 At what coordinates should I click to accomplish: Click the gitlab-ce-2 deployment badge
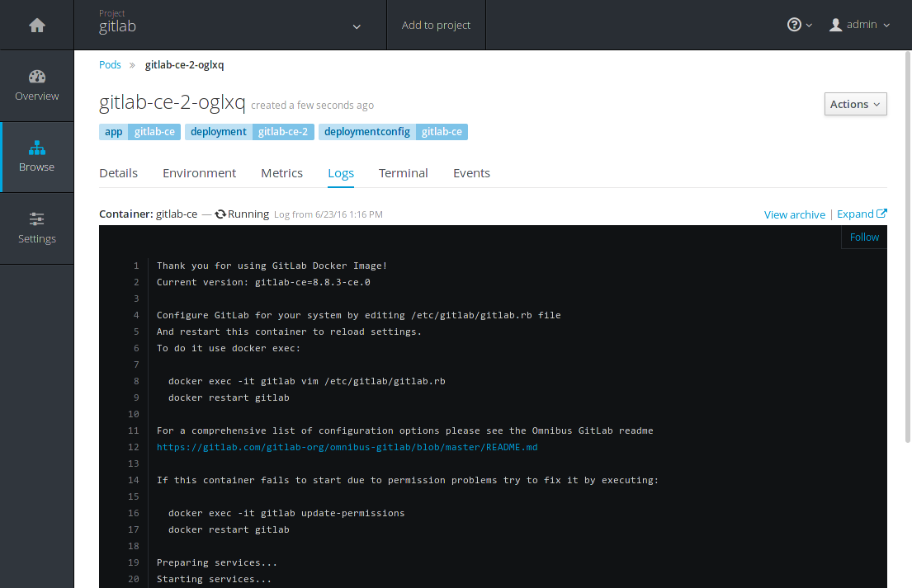[x=283, y=131]
